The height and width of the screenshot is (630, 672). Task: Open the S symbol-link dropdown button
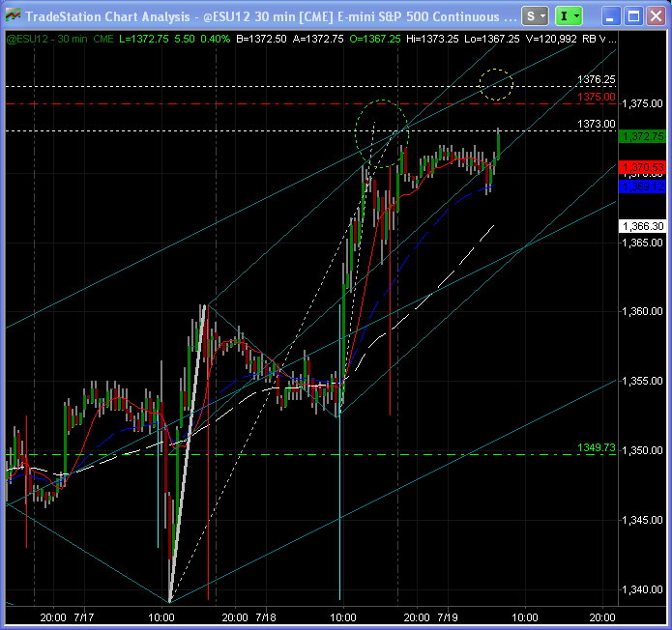535,16
